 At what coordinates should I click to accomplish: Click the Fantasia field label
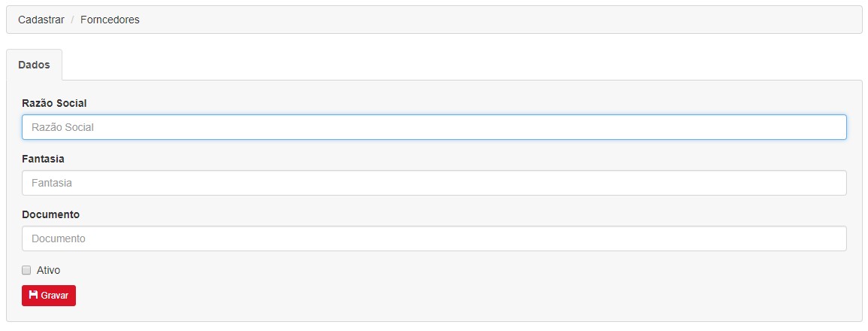[x=43, y=159]
